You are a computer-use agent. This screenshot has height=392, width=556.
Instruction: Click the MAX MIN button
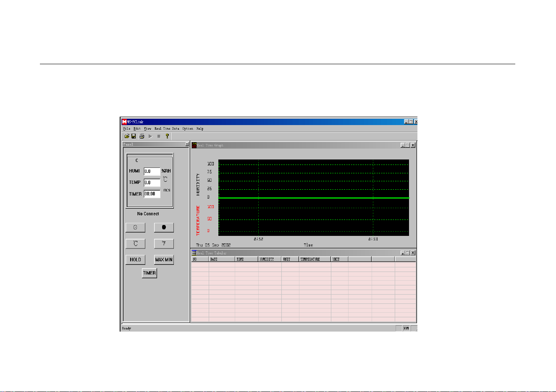[164, 259]
